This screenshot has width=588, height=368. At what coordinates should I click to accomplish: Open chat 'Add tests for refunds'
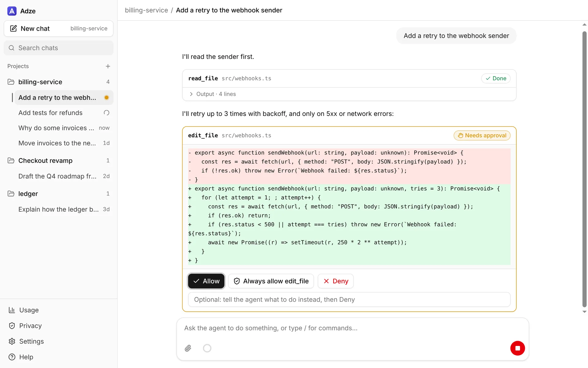pyautogui.click(x=64, y=113)
